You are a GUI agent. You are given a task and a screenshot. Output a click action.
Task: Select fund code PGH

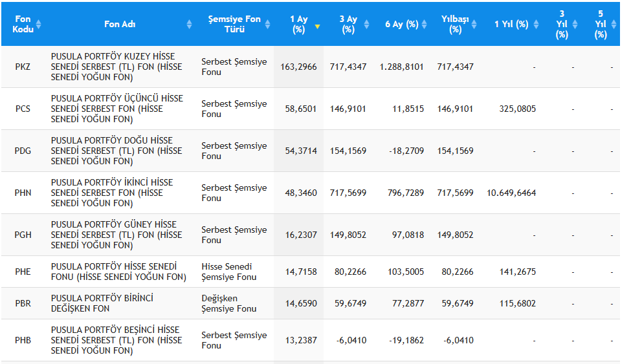(x=23, y=235)
